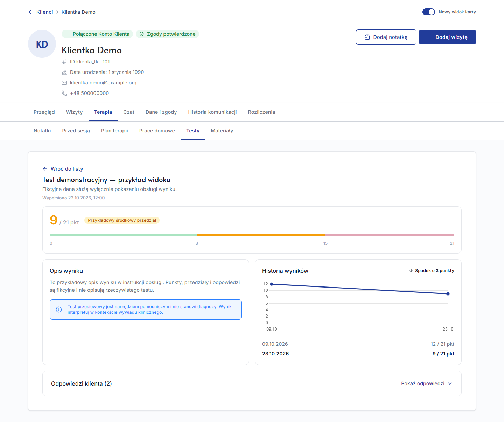Click the orange middle segment of the score bar
504x422 pixels.
(x=261, y=235)
